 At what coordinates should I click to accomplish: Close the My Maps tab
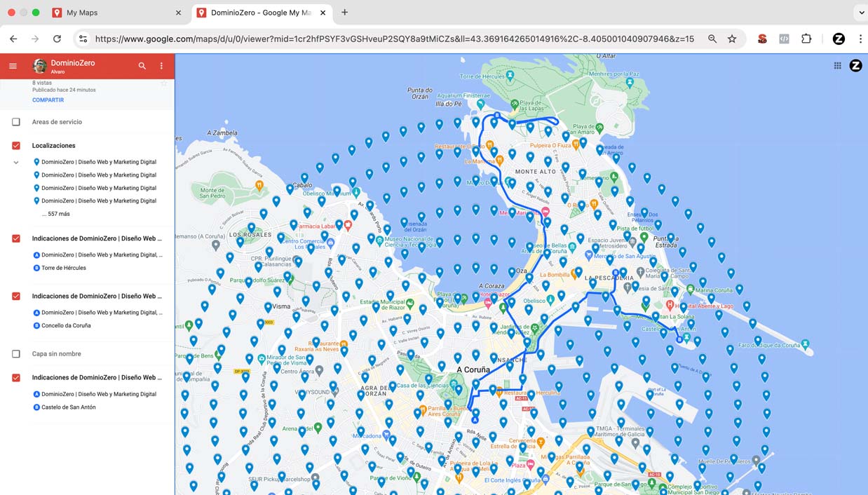click(178, 13)
